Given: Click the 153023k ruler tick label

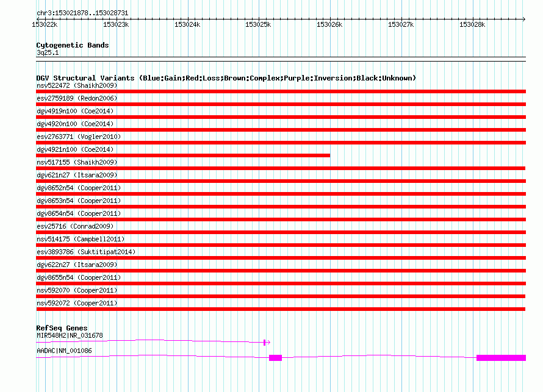Looking at the screenshot, I should click(116, 24).
